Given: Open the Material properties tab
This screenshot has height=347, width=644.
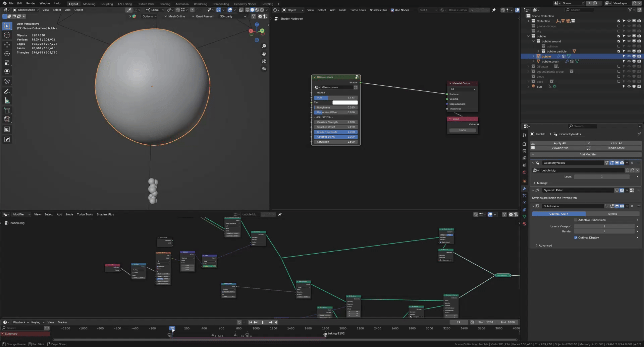Looking at the screenshot, I should click(524, 224).
